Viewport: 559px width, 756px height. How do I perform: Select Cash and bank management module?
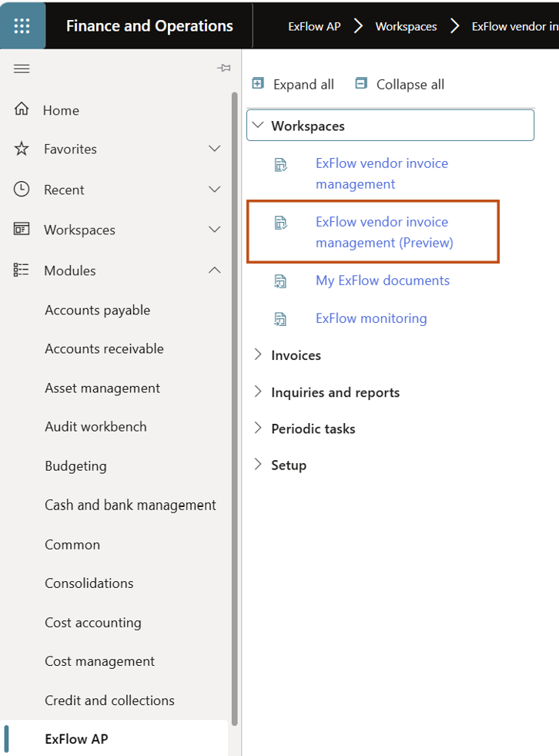(130, 505)
